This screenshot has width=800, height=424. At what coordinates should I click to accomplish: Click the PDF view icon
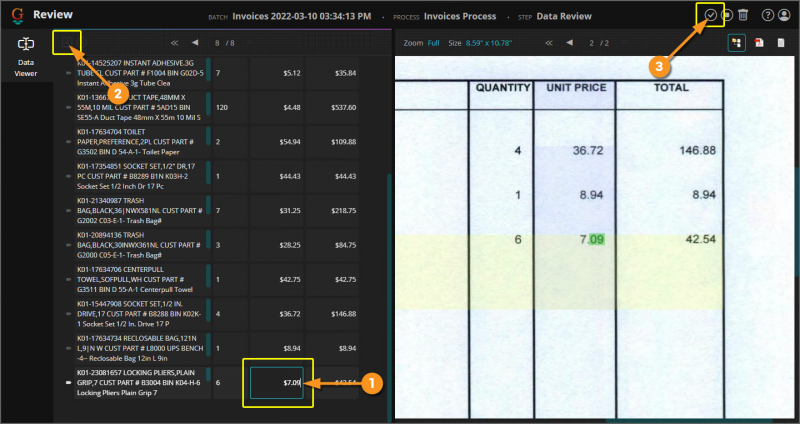coord(759,43)
